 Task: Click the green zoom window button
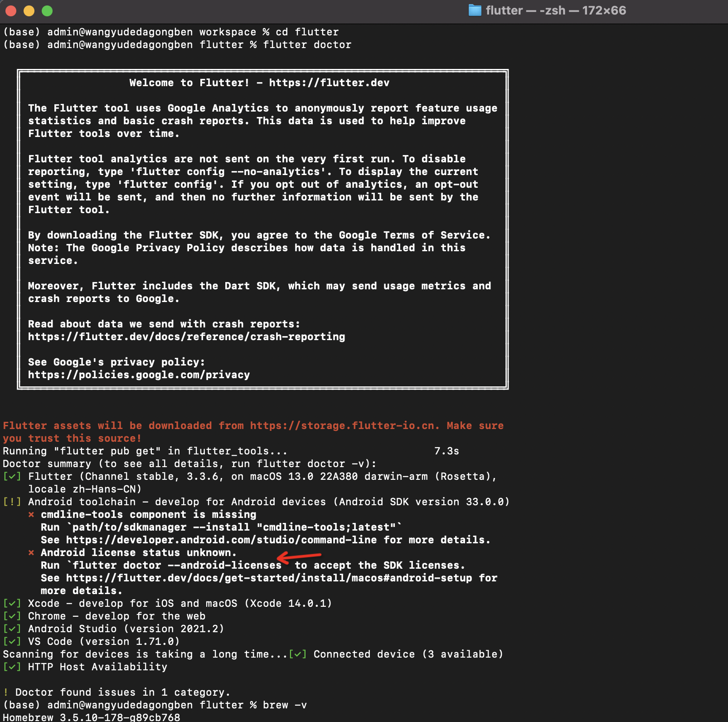point(47,11)
